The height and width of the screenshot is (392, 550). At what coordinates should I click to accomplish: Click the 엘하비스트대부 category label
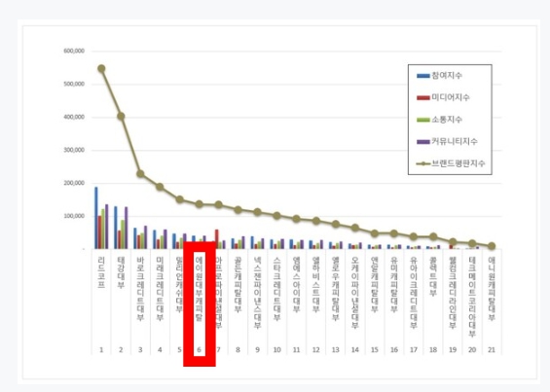[x=316, y=285]
